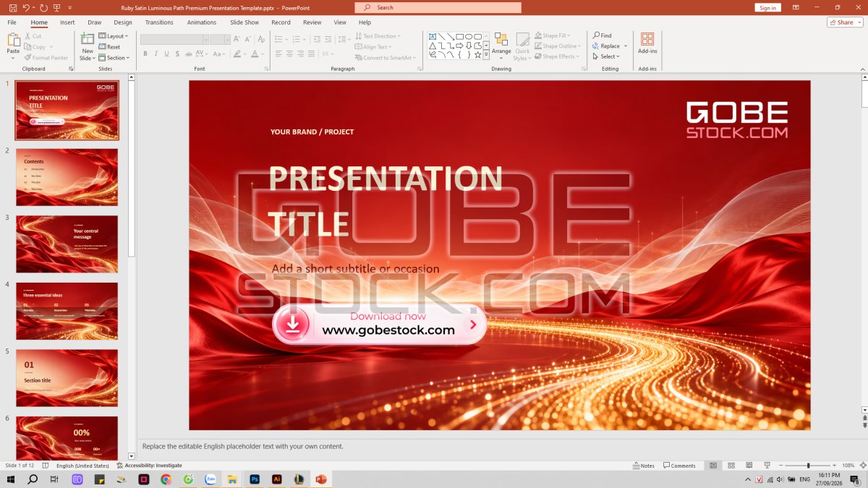Open Customize Quick Access Toolbar dropdown
The image size is (868, 488).
70,7
